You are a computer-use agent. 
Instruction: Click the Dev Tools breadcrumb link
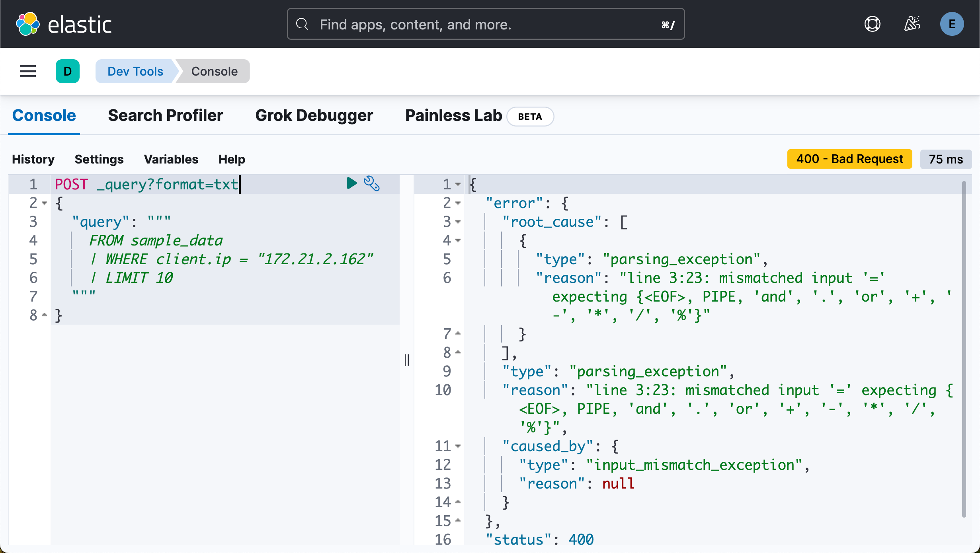click(135, 71)
